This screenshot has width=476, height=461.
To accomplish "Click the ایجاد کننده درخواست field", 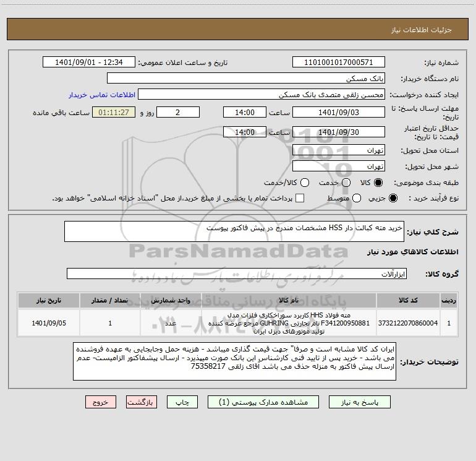I will 261,95.
